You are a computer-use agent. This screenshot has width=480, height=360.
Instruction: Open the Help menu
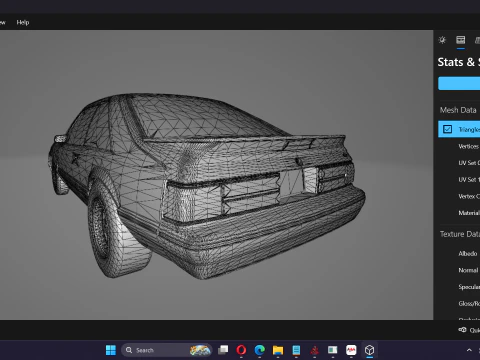23,22
